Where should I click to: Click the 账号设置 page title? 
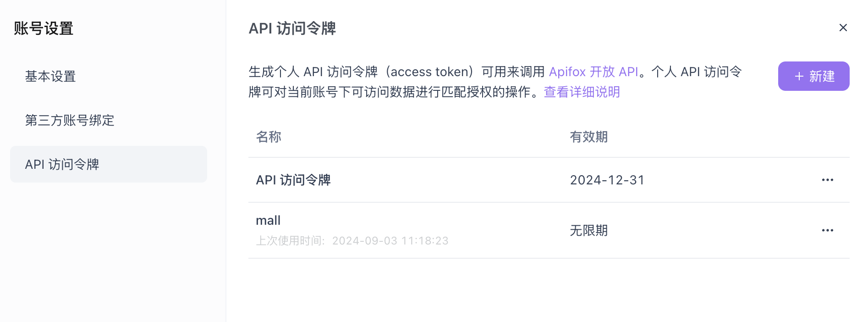43,28
